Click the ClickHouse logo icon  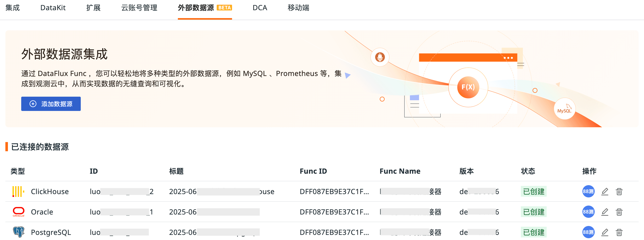(x=18, y=192)
